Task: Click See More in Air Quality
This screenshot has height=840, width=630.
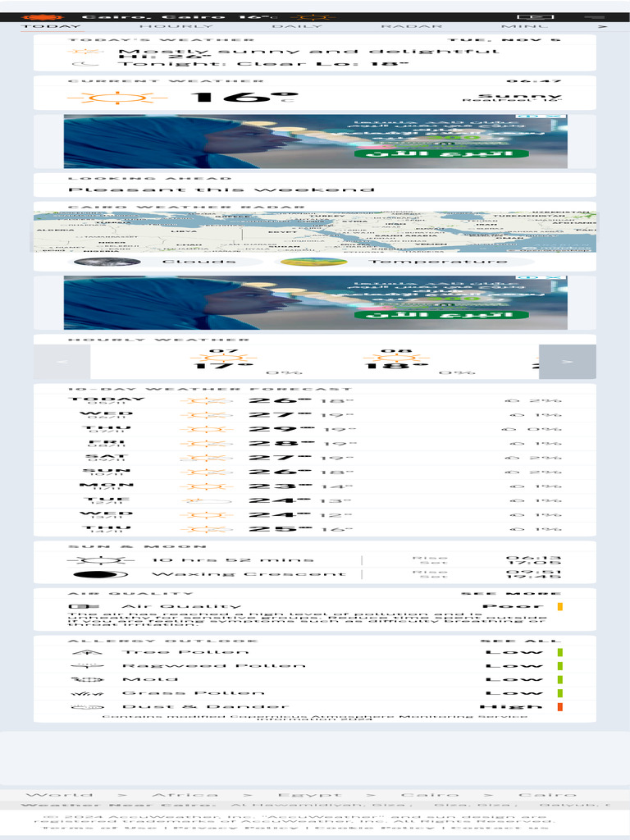Action: coord(510,594)
